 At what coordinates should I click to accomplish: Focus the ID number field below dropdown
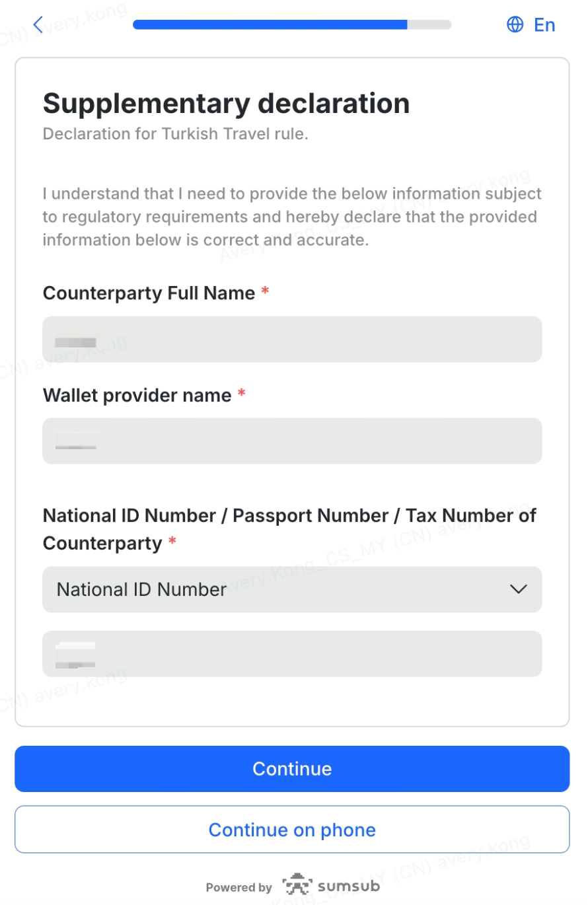[x=292, y=653]
